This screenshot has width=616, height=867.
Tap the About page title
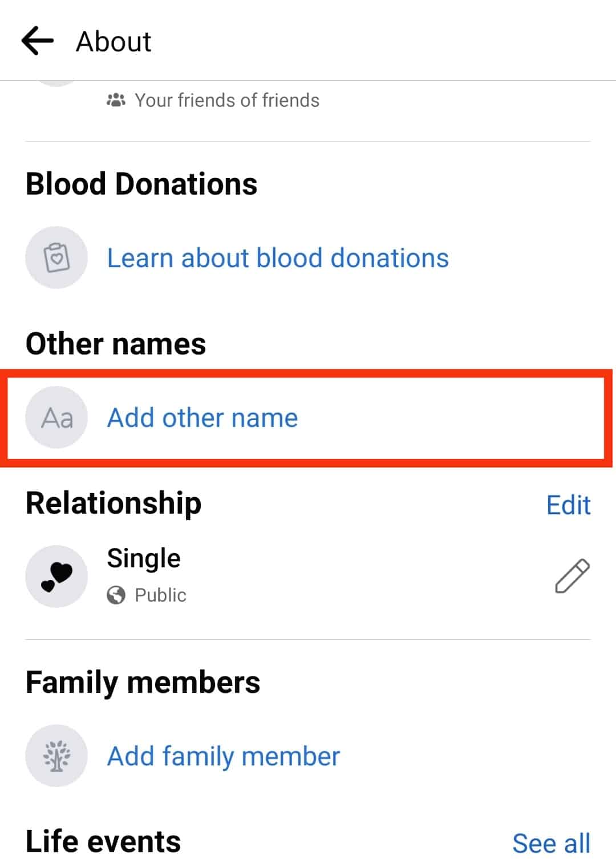coord(114,42)
